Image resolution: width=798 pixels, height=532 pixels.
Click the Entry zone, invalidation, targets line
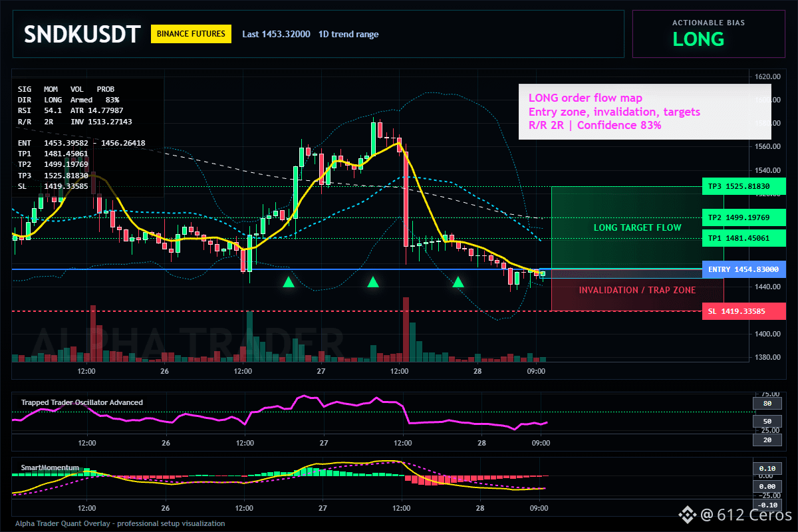(x=614, y=112)
